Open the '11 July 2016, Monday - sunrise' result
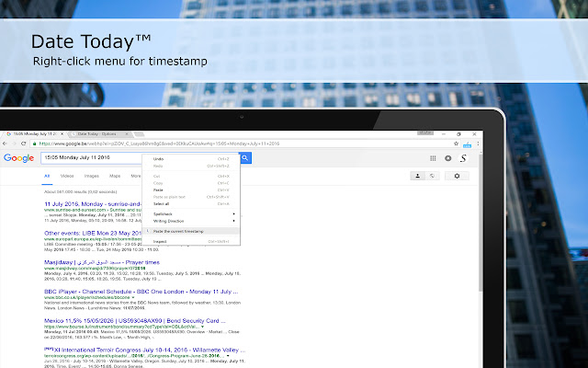The image size is (588, 368). [x=94, y=205]
